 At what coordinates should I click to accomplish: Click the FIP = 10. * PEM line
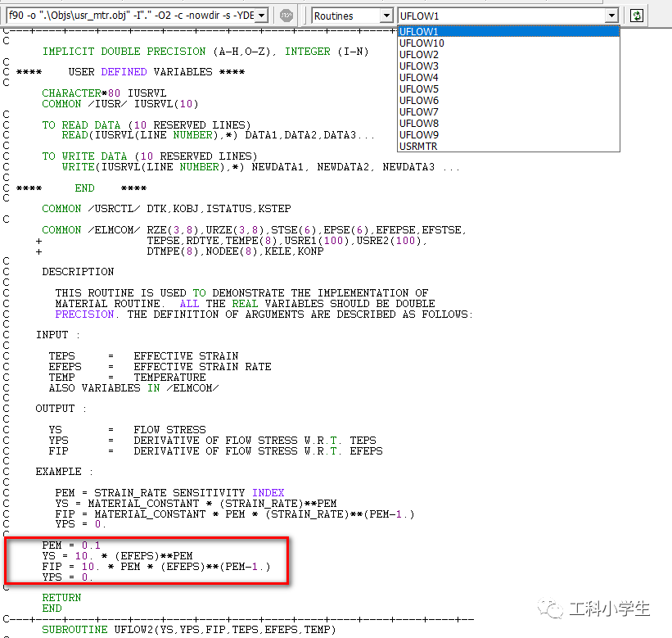tap(156, 567)
